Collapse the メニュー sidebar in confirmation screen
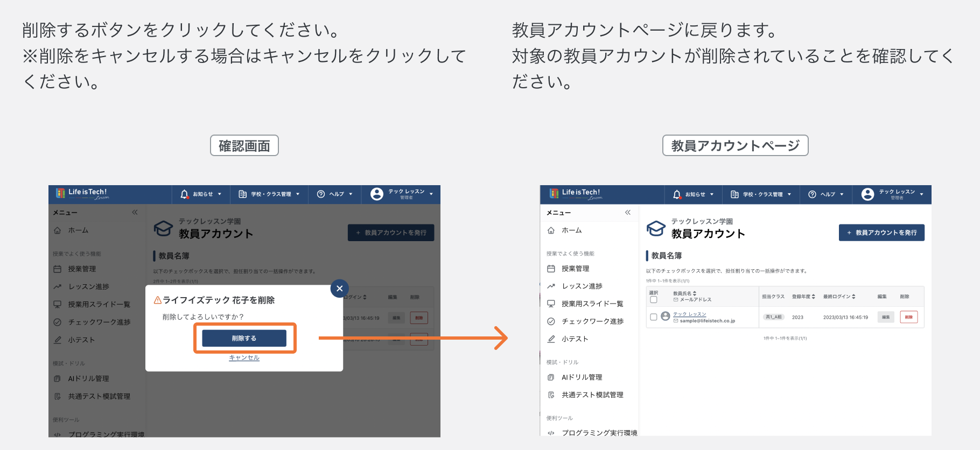The width and height of the screenshot is (980, 450). click(135, 212)
